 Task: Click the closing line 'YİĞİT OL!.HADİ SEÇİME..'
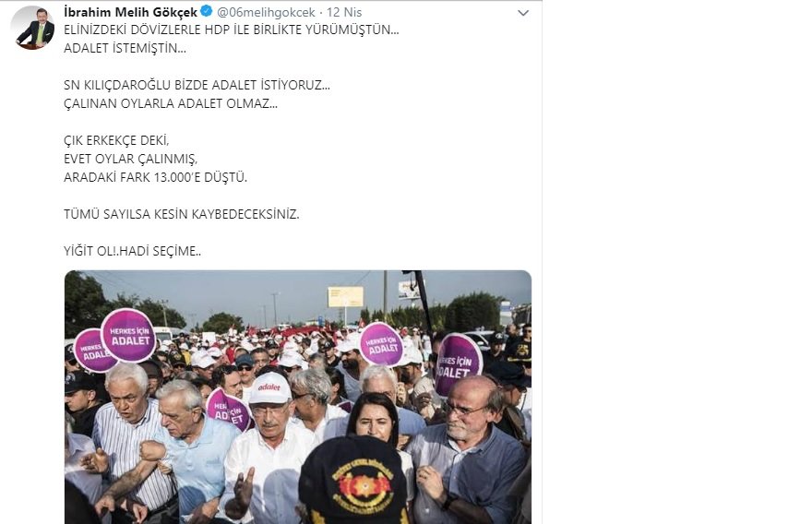click(132, 251)
